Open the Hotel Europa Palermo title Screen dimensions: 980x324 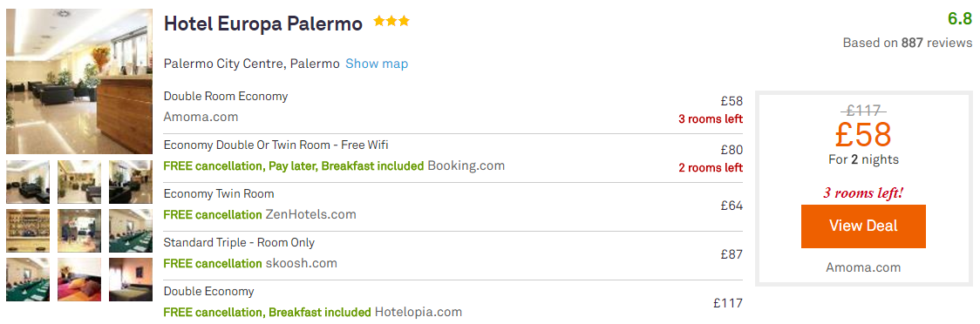pos(263,24)
